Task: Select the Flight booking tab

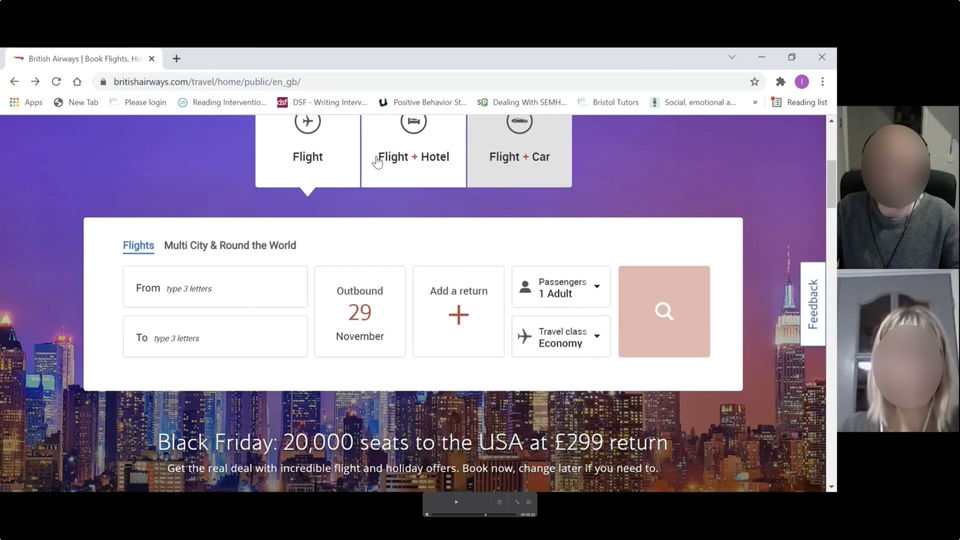Action: [307, 151]
